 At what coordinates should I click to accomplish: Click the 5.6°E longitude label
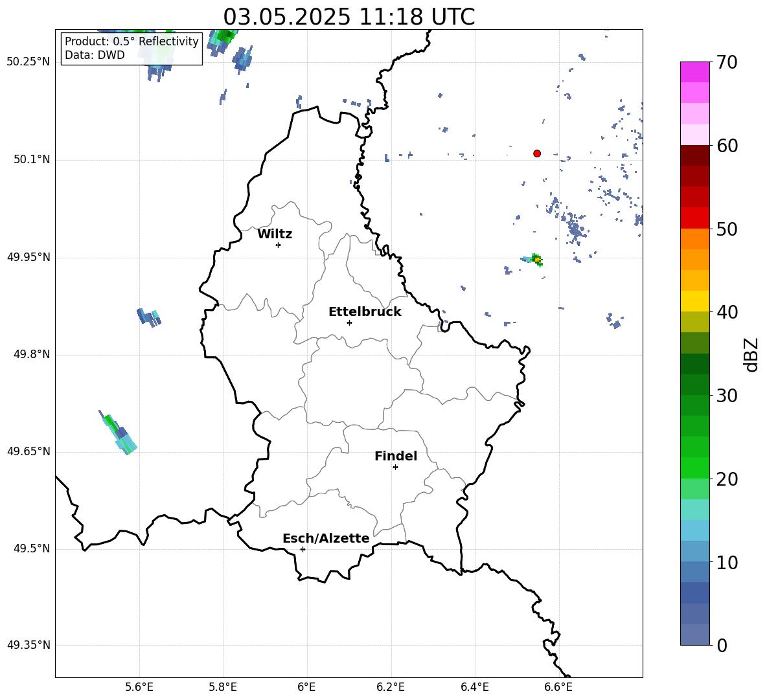click(139, 687)
